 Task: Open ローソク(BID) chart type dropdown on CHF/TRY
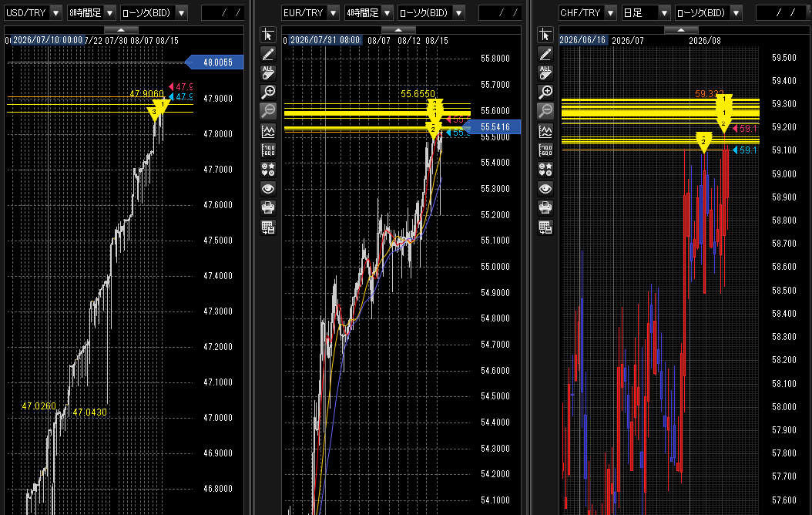click(x=709, y=12)
